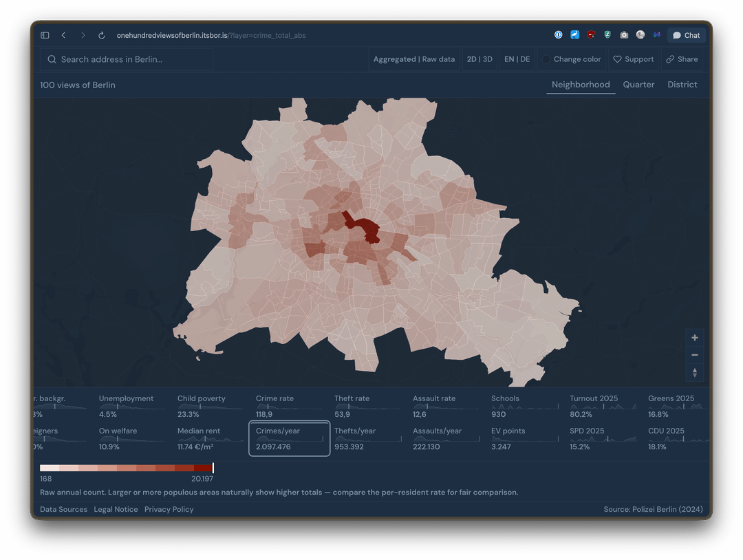Image resolution: width=743 pixels, height=560 pixels.
Task: Open the Data Sources link
Action: [x=63, y=509]
